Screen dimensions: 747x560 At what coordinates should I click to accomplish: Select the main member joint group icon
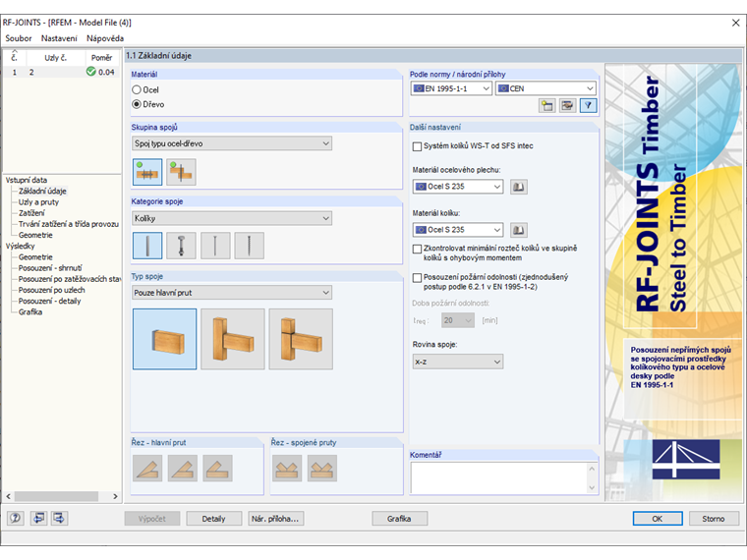(x=147, y=172)
